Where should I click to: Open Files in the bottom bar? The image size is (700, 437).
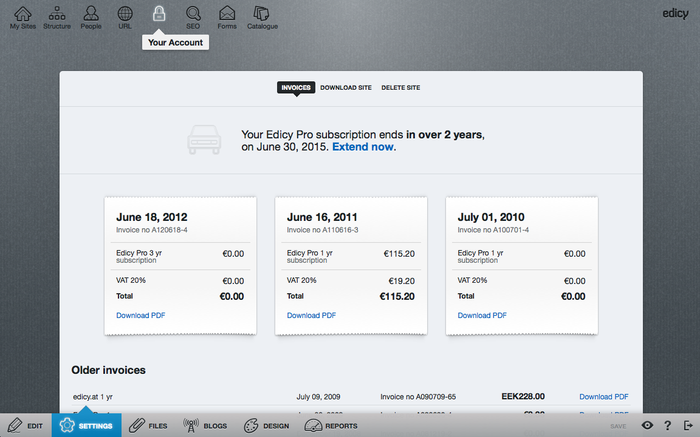point(149,426)
